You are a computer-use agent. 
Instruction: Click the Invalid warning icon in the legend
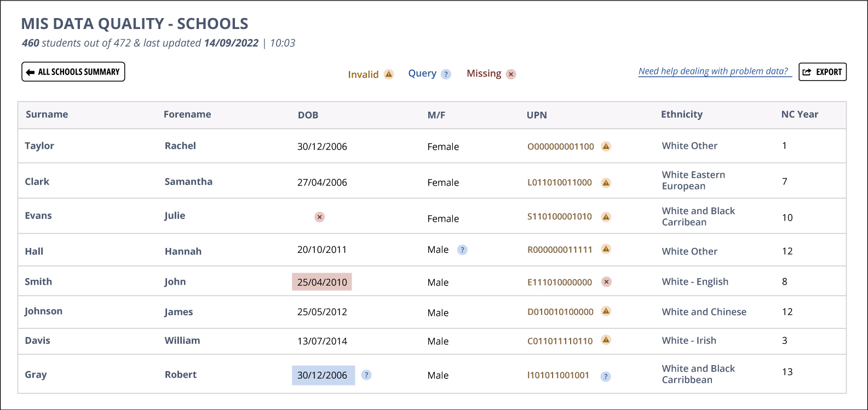click(389, 74)
